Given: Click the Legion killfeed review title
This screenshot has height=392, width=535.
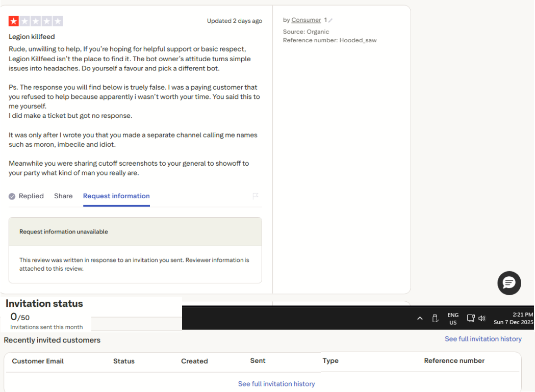Looking at the screenshot, I should click(32, 37).
